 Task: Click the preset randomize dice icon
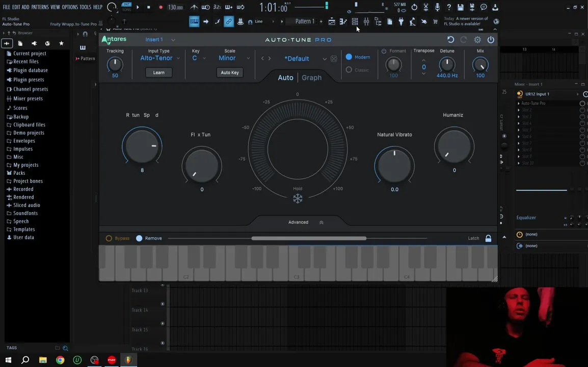[334, 59]
